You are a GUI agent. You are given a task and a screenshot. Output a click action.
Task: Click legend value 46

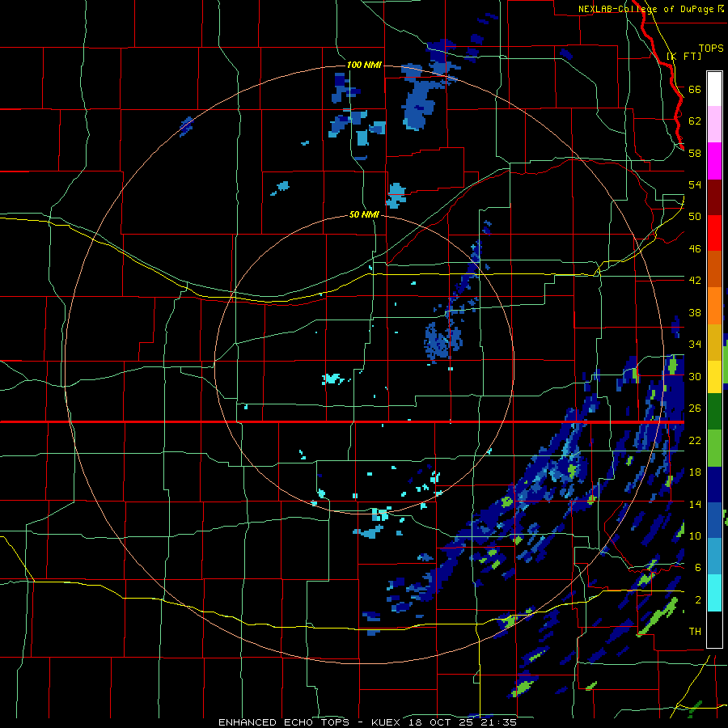695,249
